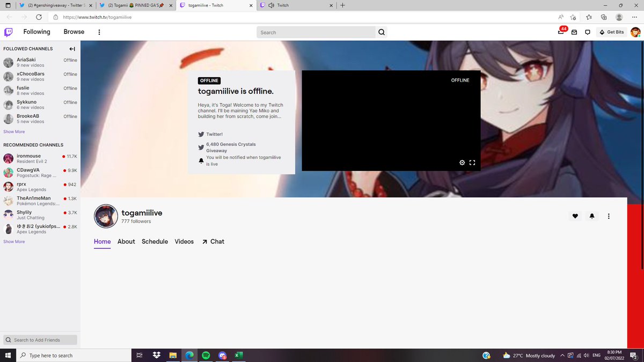Screen dimensions: 644x362
Task: Open yukiofps recommended channel
Action: (x=40, y=229)
